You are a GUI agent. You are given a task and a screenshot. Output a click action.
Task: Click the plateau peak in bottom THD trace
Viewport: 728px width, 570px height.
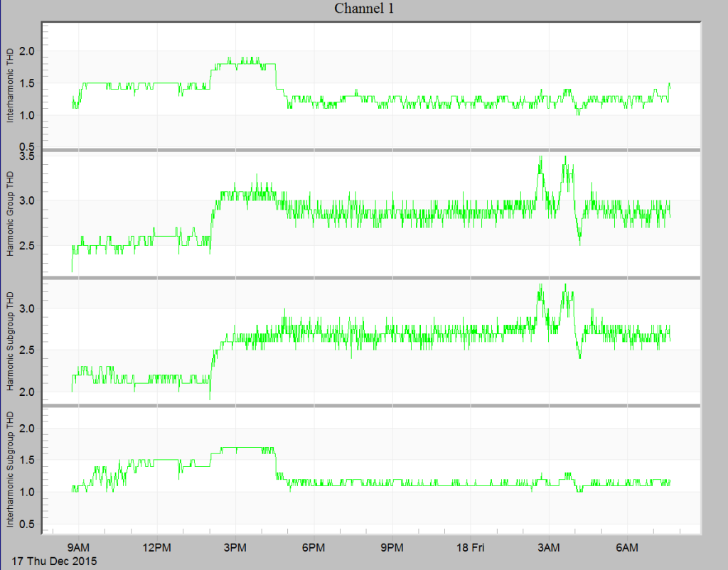[x=245, y=446]
